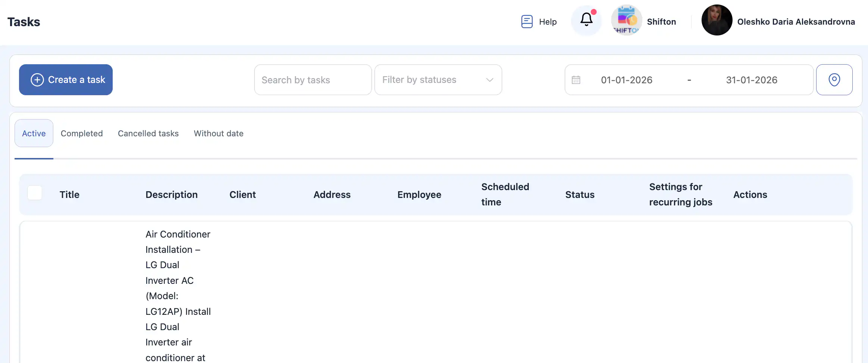Open the user profile avatar
868x363 pixels.
click(x=716, y=21)
